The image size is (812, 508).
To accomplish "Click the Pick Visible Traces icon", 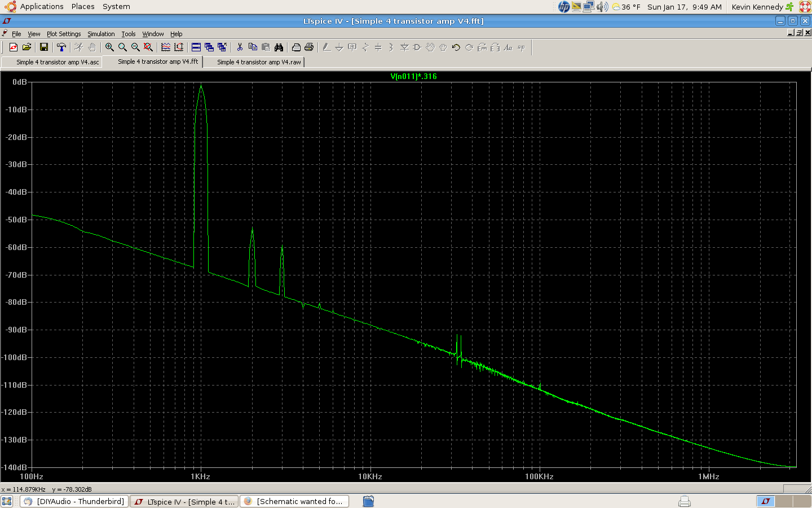I will pos(166,47).
